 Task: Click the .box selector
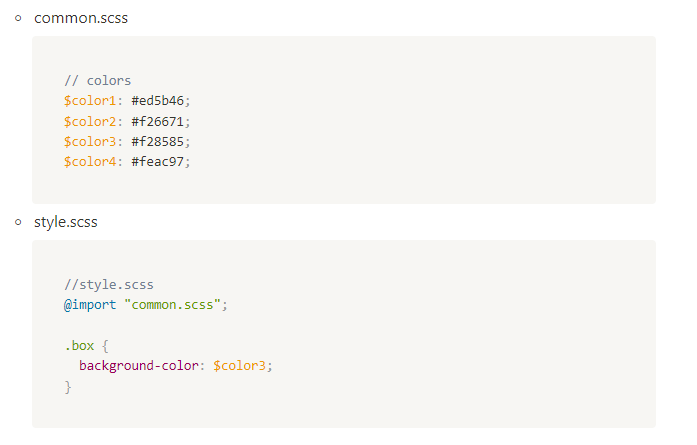79,345
